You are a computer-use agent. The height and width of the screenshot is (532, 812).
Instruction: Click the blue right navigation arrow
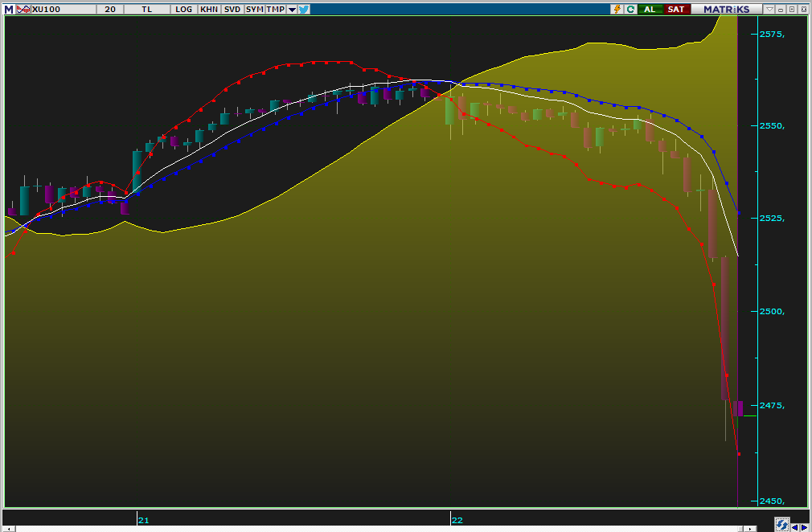click(x=804, y=527)
